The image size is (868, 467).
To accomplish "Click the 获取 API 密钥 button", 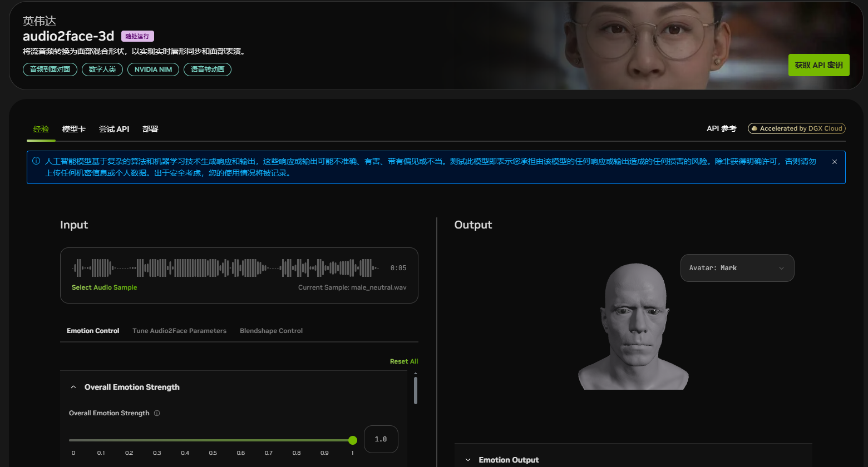I will (x=818, y=65).
